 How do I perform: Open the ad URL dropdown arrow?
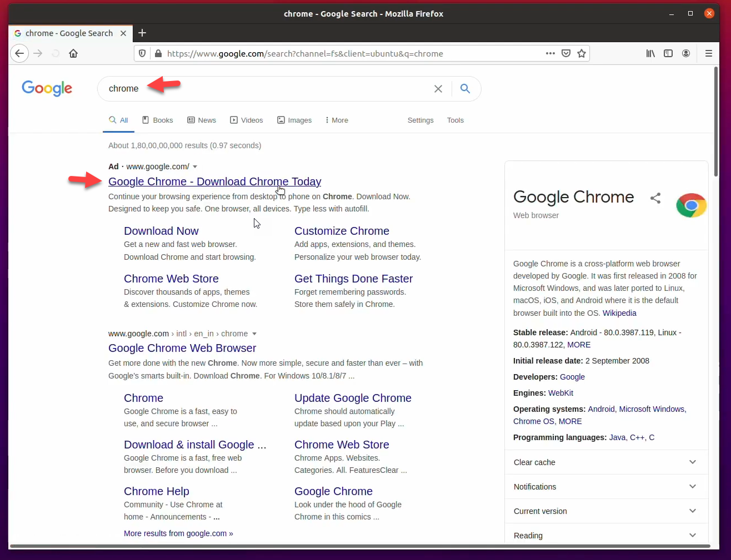tap(195, 167)
